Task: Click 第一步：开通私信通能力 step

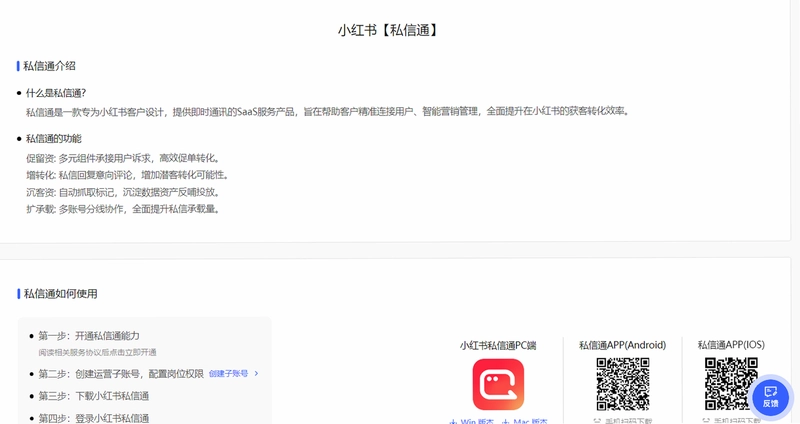Action: point(89,336)
